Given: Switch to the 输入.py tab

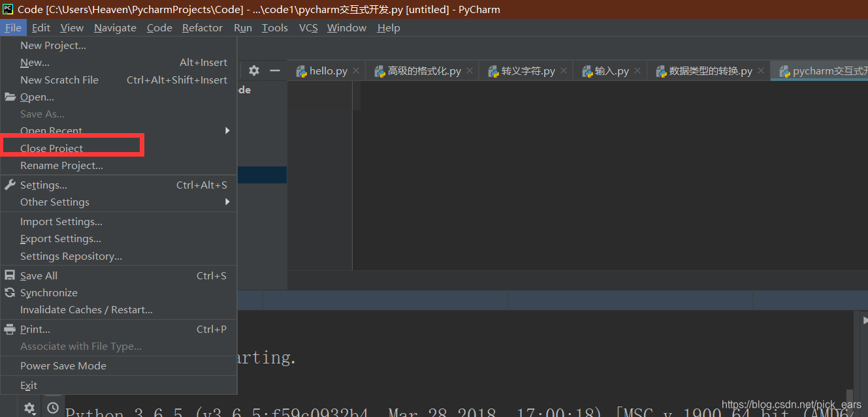Looking at the screenshot, I should [611, 71].
